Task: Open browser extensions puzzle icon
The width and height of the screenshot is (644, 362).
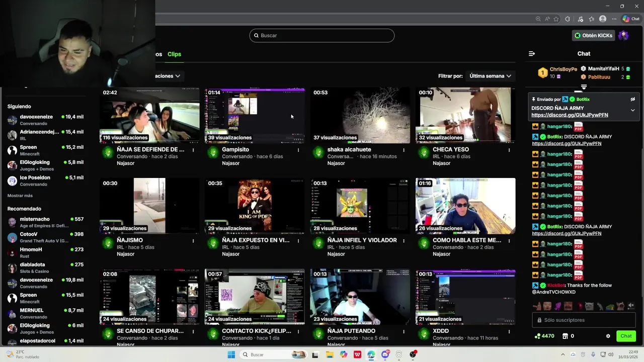Action: tap(568, 19)
